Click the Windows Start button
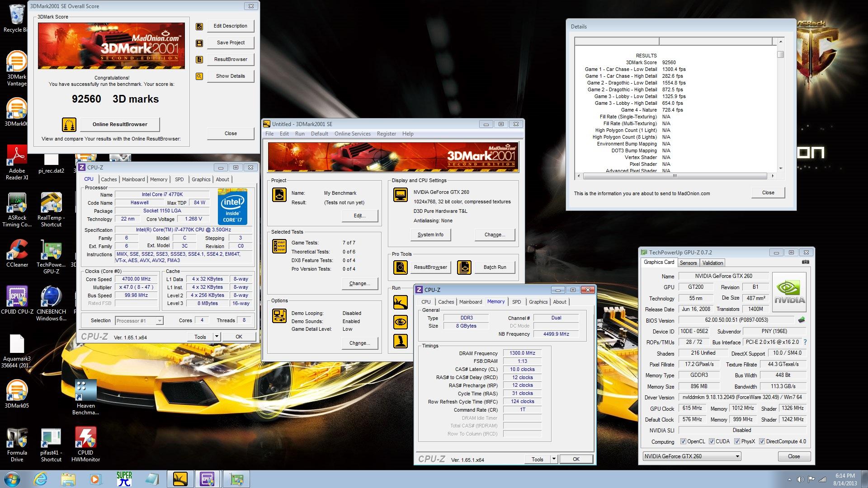 (x=12, y=479)
